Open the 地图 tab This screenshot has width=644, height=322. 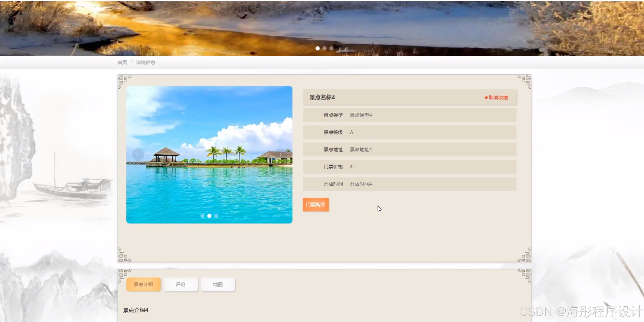[218, 284]
